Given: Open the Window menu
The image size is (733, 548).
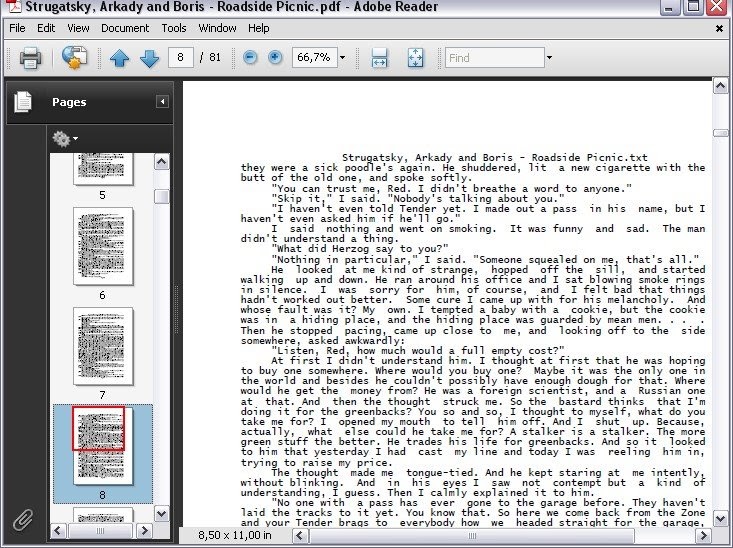Looking at the screenshot, I should [x=217, y=28].
